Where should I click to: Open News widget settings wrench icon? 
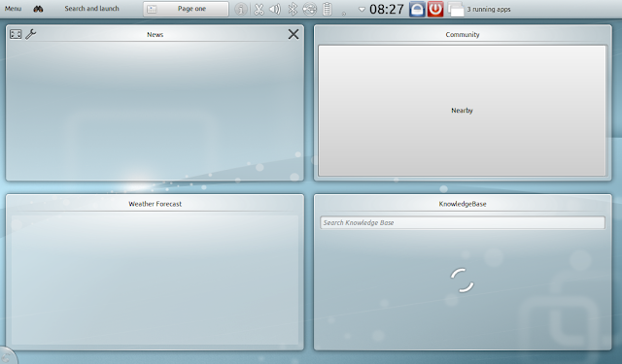pos(30,34)
